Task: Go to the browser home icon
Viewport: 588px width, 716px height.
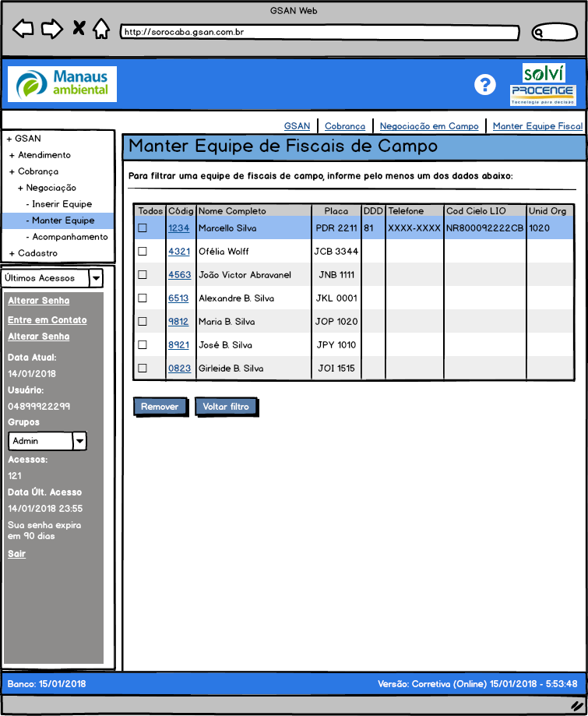Action: [x=101, y=30]
